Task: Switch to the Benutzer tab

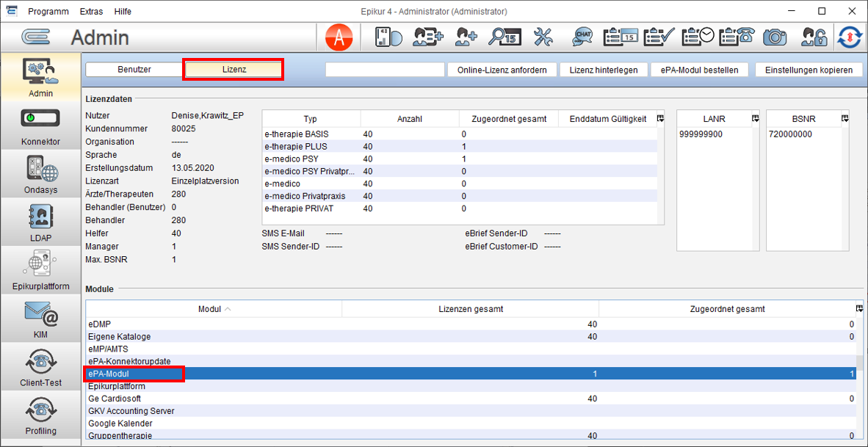Action: pyautogui.click(x=134, y=70)
